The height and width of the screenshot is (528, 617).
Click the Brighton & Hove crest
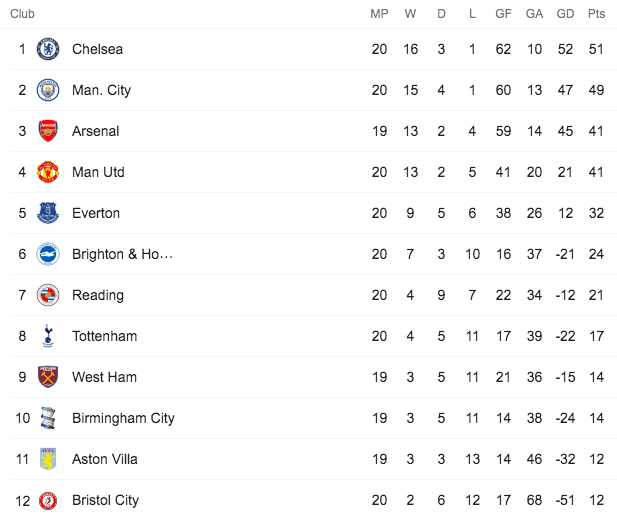coord(48,254)
